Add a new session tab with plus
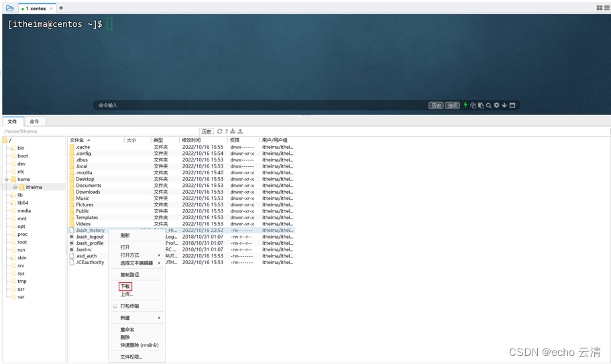The width and height of the screenshot is (611, 364). pyautogui.click(x=61, y=8)
